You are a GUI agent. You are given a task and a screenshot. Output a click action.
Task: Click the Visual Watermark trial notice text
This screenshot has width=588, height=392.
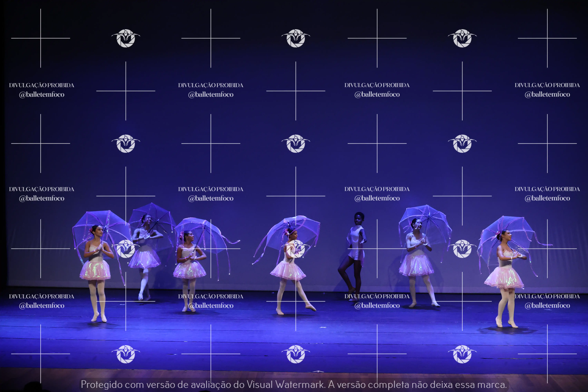tap(294, 384)
